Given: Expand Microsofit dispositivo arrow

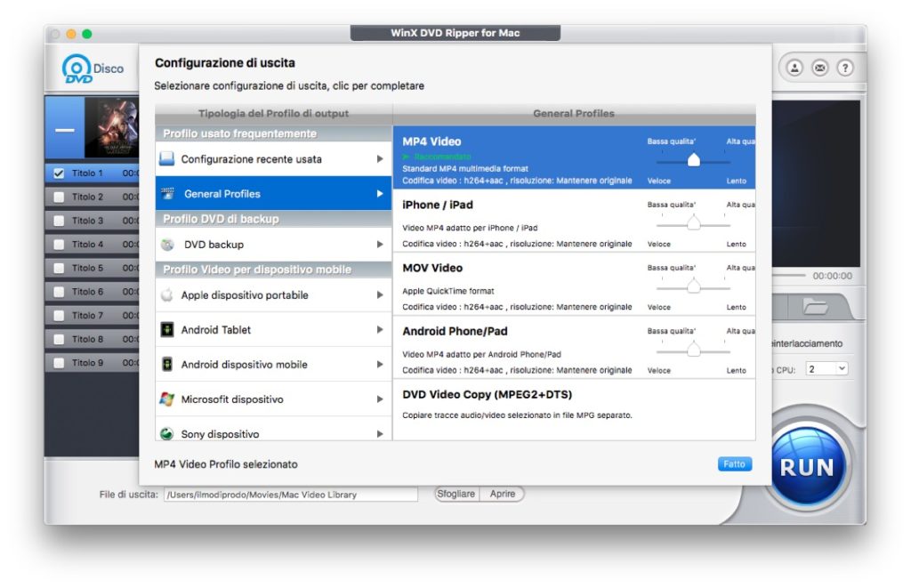Looking at the screenshot, I should click(380, 399).
